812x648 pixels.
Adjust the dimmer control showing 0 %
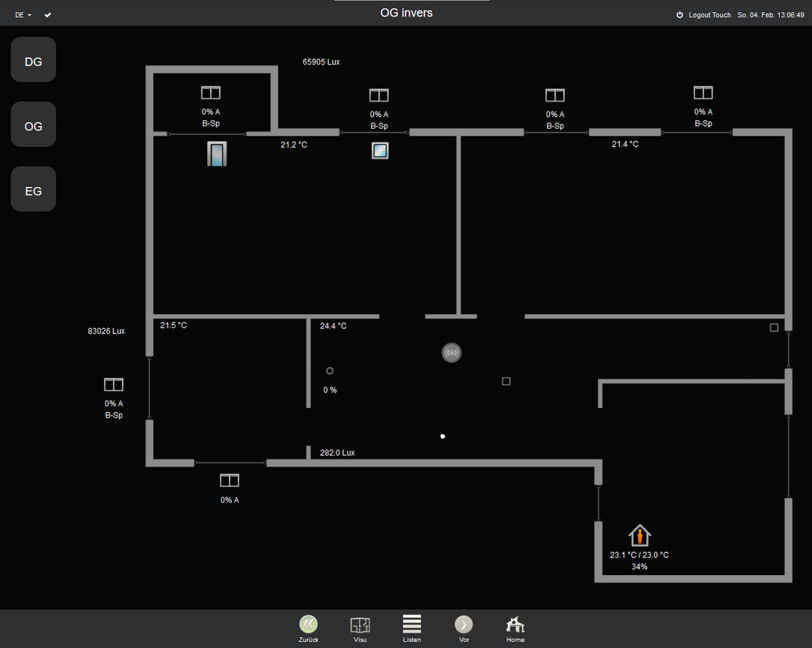point(330,371)
